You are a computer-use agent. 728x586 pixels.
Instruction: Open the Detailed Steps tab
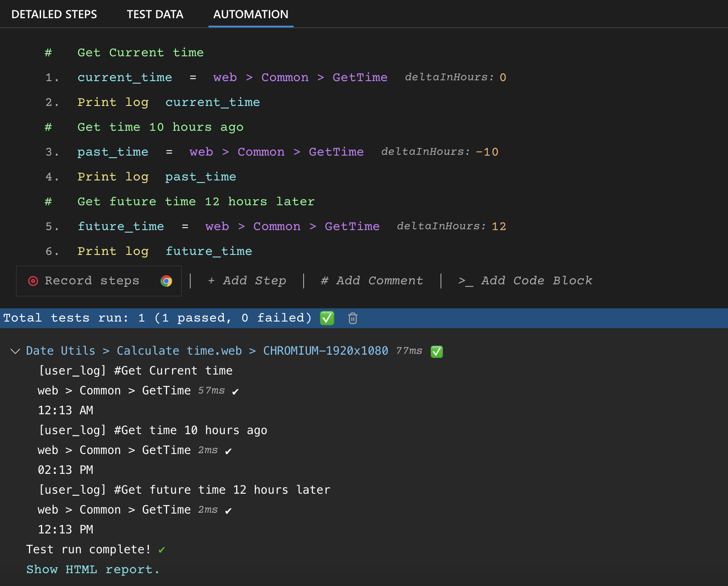54,14
